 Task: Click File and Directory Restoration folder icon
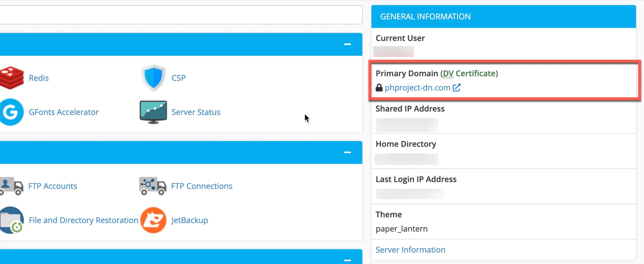tap(11, 220)
